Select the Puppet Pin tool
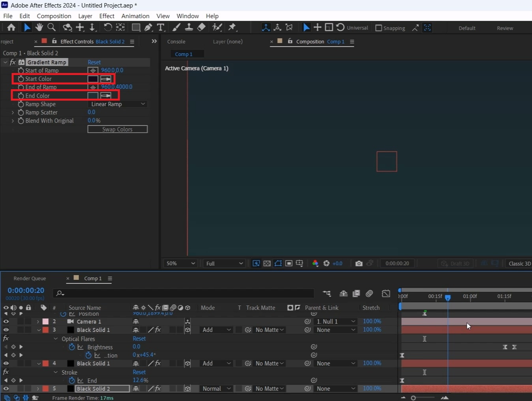Viewport: 532px width, 401px height. pyautogui.click(x=232, y=27)
